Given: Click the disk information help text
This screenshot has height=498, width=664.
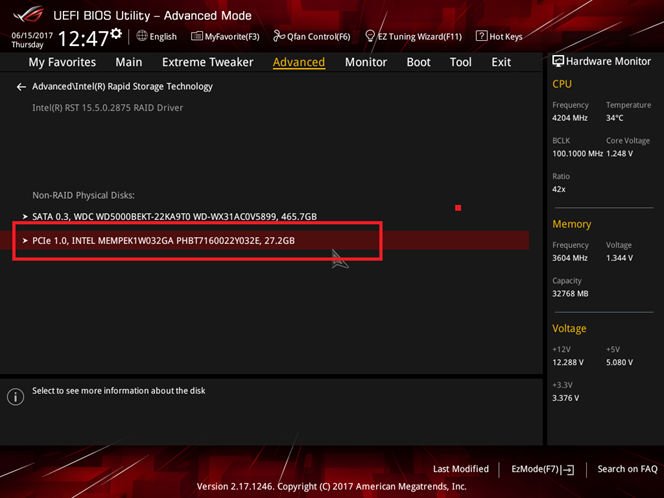Looking at the screenshot, I should 119,390.
